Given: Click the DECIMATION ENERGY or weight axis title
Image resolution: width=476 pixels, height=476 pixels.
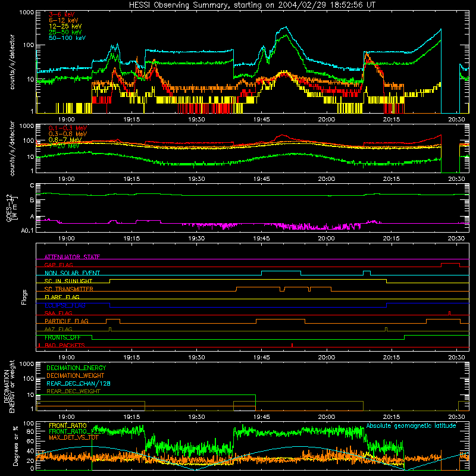Looking at the screenshot, I should point(9,386).
